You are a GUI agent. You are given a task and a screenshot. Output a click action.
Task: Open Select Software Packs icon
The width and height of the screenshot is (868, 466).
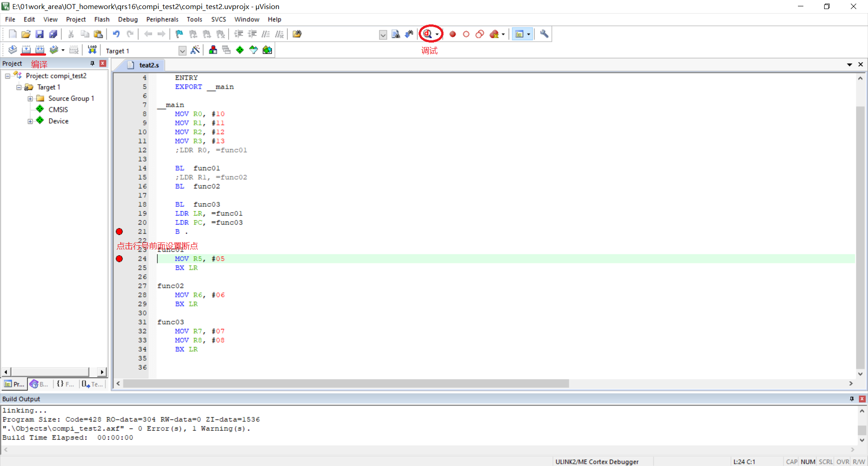coord(254,50)
